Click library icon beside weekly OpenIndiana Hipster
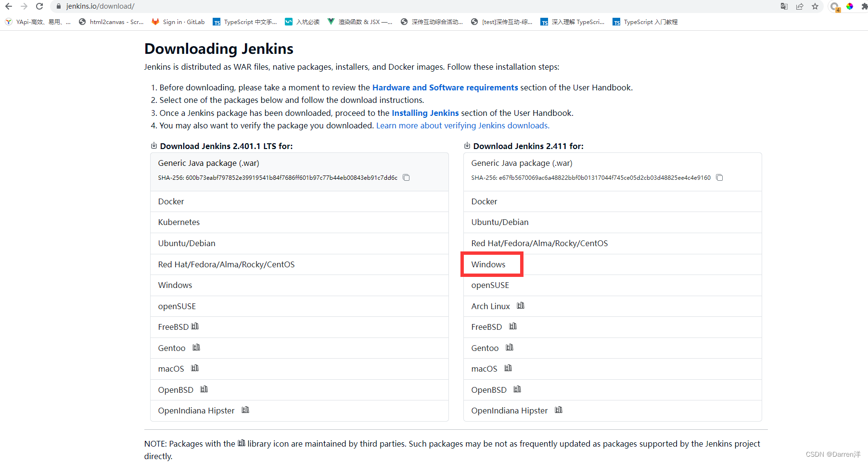868x462 pixels. 559,410
